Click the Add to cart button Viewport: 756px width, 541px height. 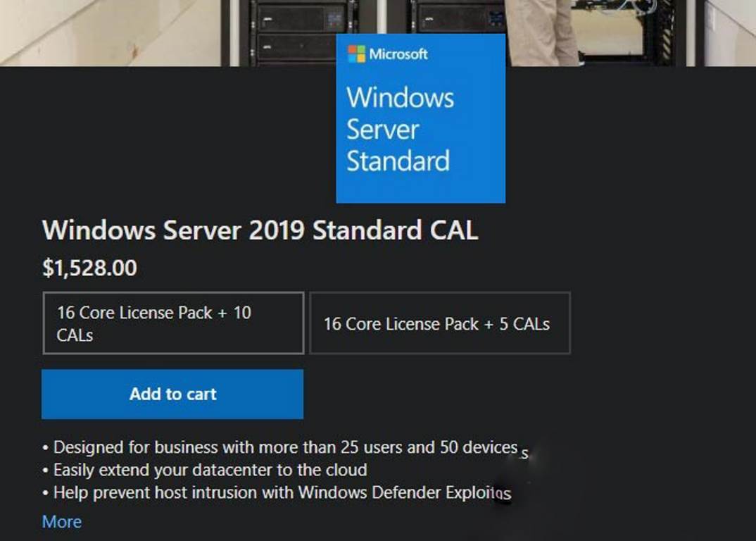pyautogui.click(x=172, y=394)
